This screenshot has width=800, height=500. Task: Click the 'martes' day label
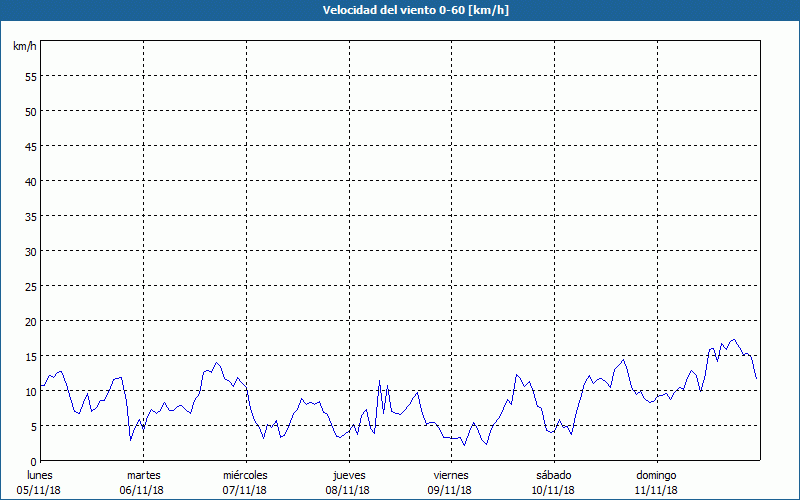143,475
